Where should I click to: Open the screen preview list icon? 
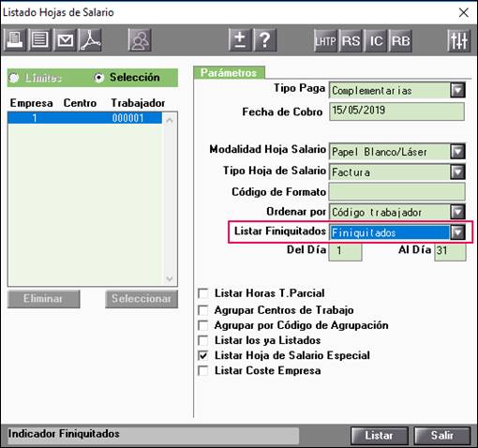pyautogui.click(x=39, y=40)
